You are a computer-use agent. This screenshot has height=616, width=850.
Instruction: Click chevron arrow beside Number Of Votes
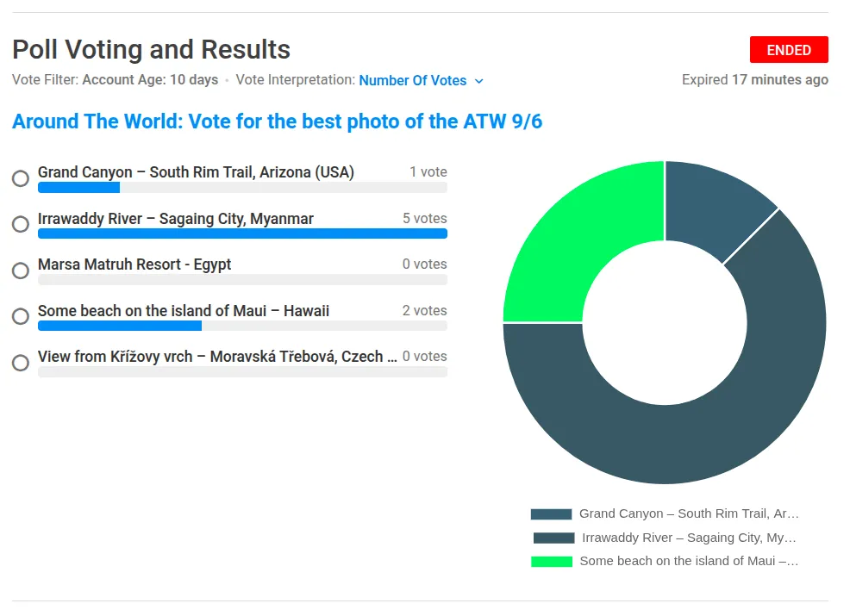tap(478, 81)
